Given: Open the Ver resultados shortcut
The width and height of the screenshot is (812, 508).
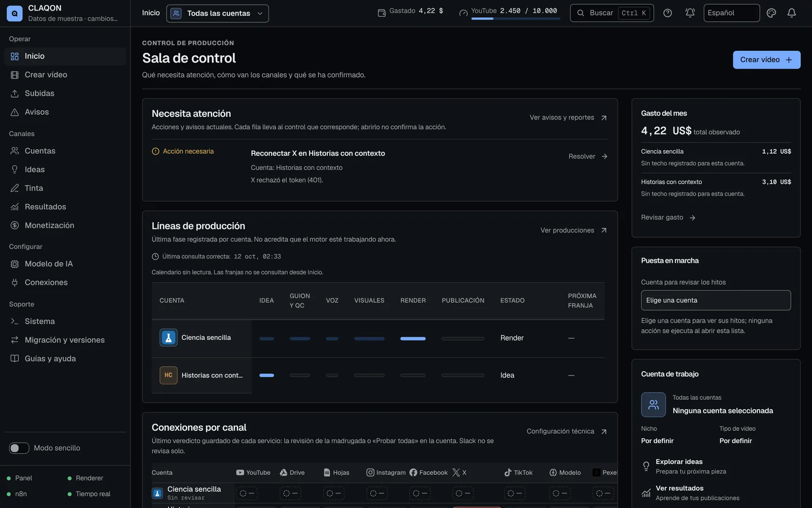Looking at the screenshot, I should 716,493.
